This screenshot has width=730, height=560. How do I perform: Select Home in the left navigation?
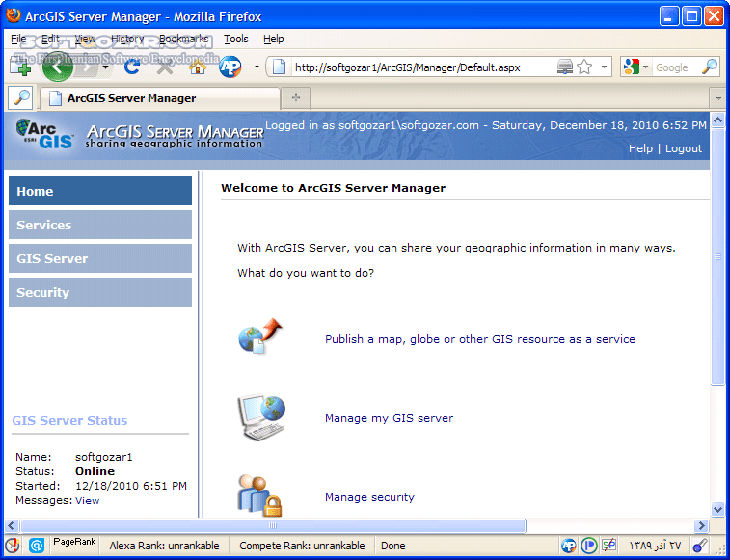(100, 191)
